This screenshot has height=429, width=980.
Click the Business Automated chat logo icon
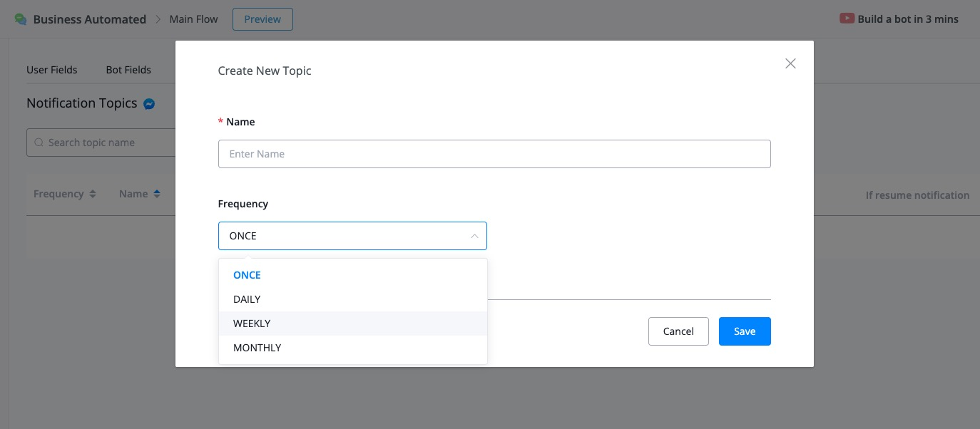pos(21,19)
